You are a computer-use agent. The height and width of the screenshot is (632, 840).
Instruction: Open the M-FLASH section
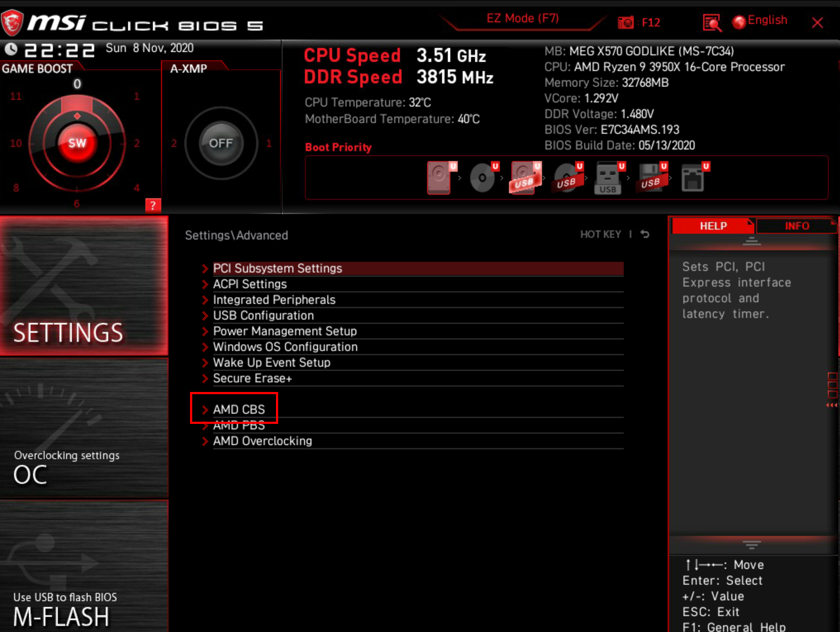coord(84,566)
